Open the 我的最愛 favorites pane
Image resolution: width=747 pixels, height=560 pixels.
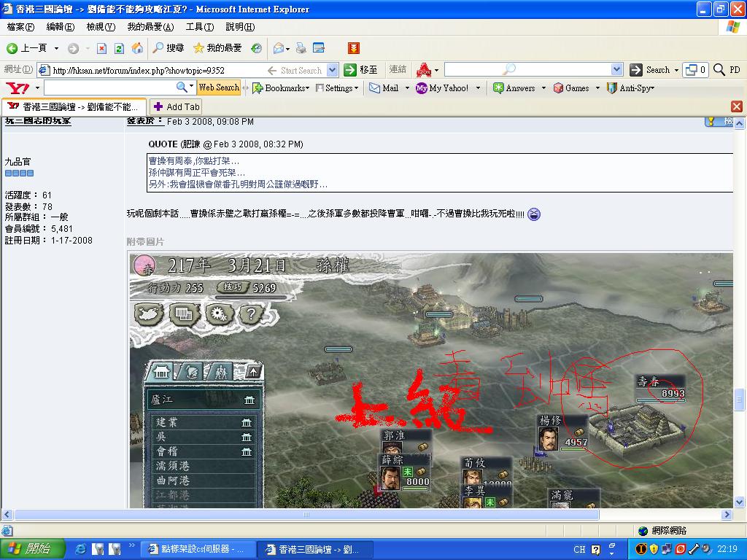pos(217,48)
